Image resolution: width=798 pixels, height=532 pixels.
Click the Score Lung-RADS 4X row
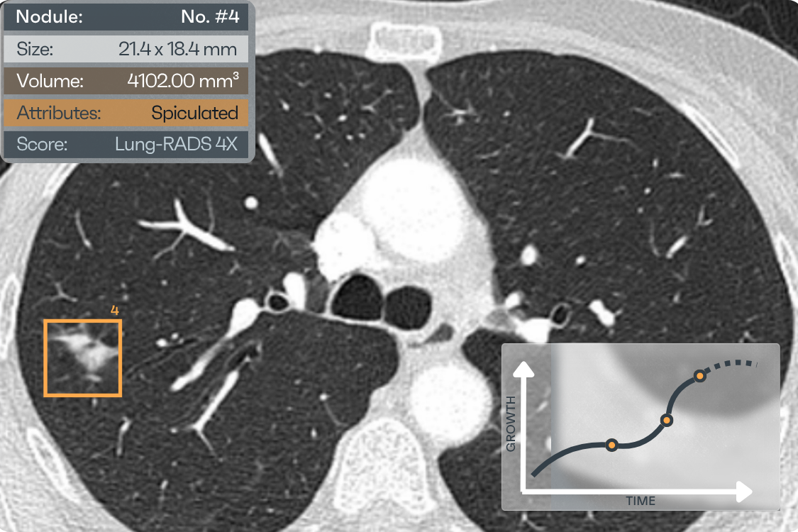coord(126,144)
